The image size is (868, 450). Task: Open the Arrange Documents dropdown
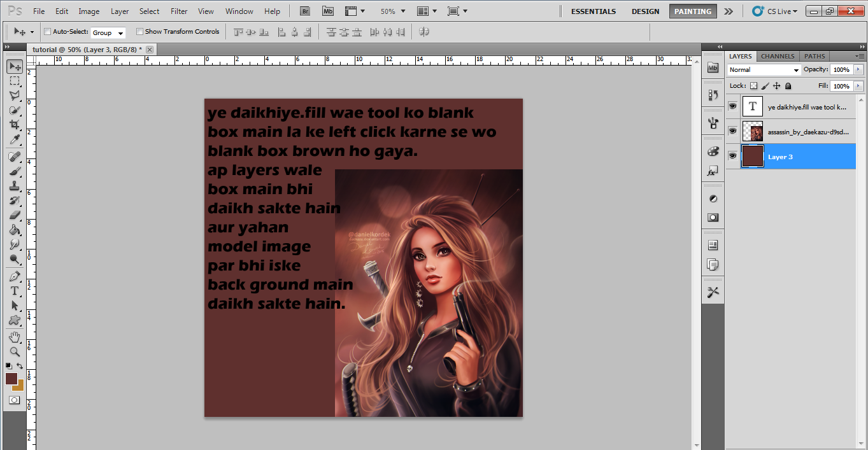pyautogui.click(x=427, y=11)
